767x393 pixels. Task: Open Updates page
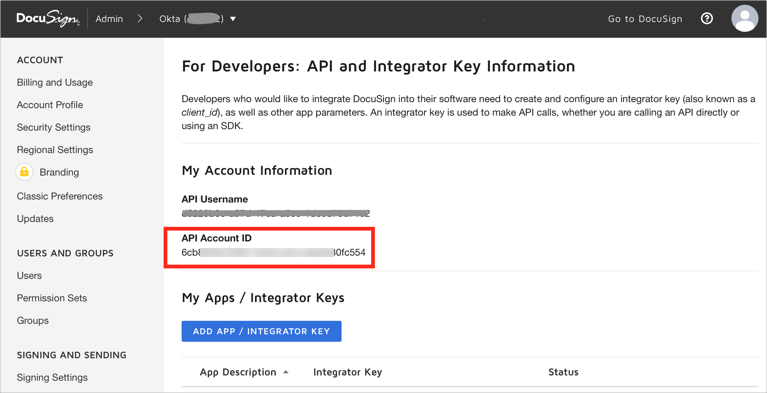tap(35, 219)
